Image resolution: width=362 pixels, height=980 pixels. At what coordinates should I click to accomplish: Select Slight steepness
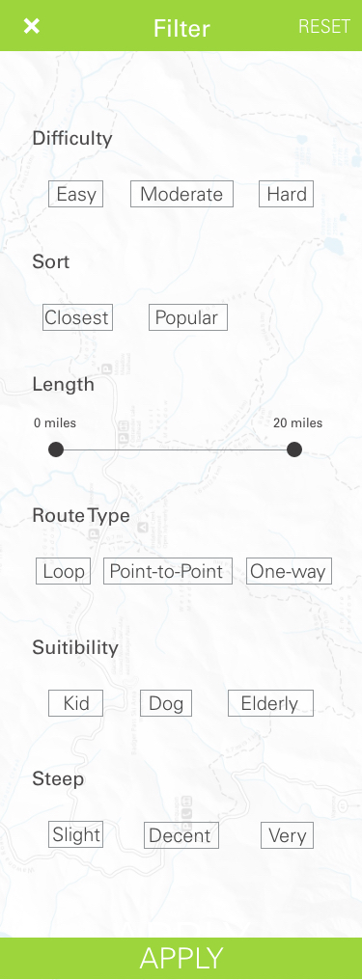[x=75, y=834]
